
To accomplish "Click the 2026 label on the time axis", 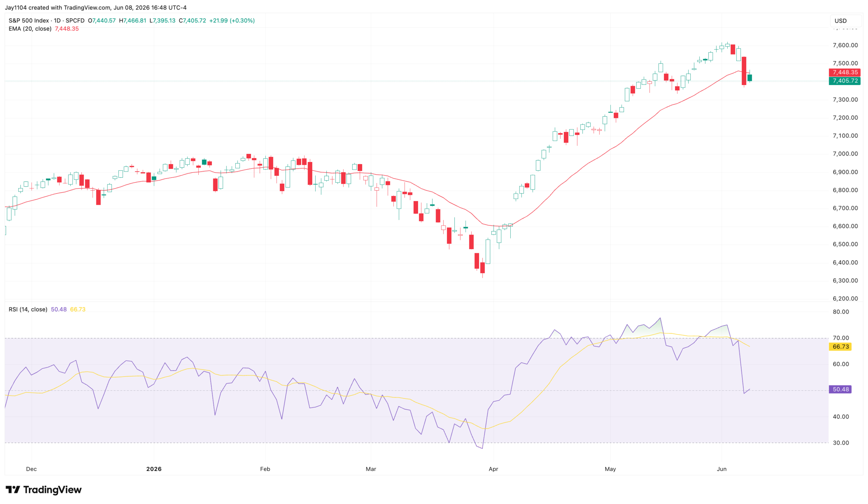I will (x=154, y=469).
